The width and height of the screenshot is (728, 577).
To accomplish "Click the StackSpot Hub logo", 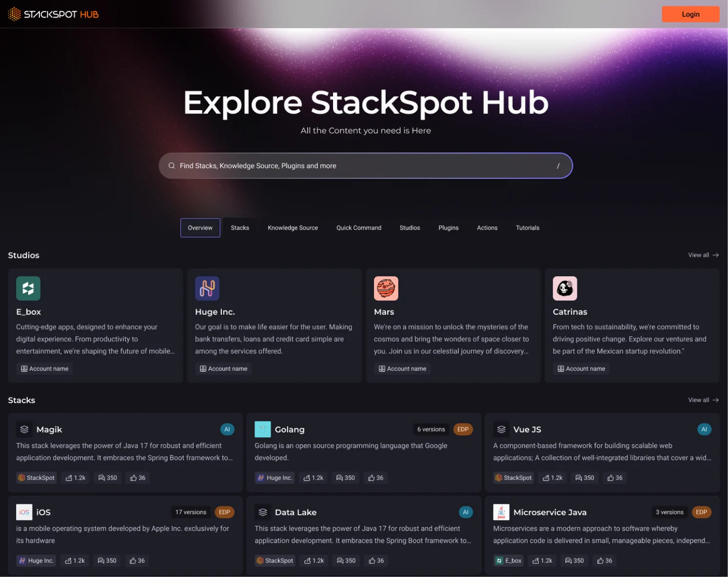I will coord(53,14).
